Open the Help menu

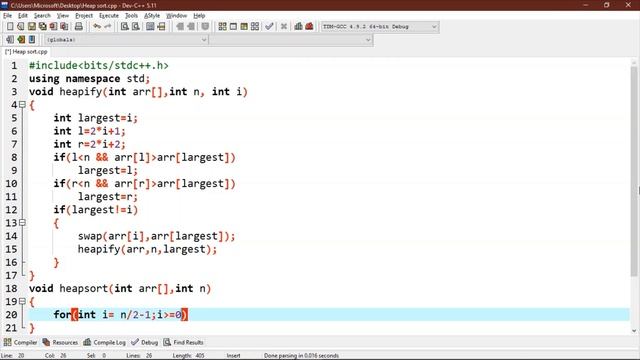(199, 16)
